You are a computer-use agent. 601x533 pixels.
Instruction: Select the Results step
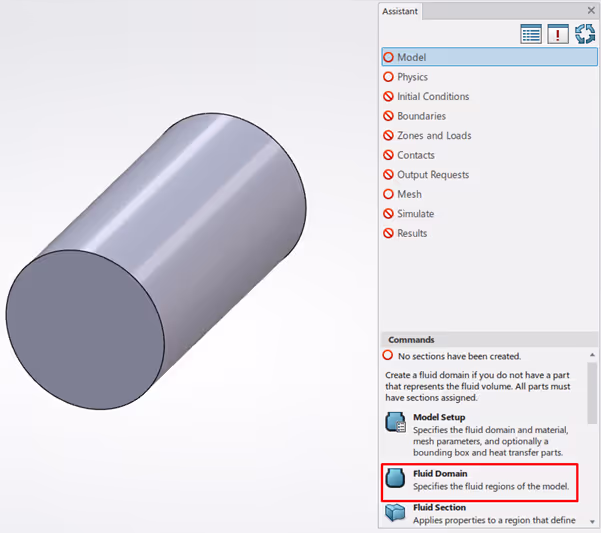point(489,233)
